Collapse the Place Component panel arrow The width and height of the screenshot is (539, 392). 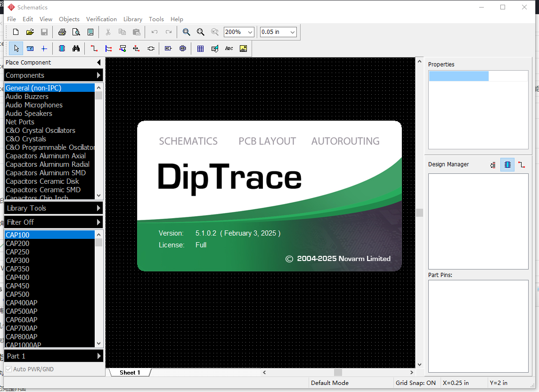coord(99,62)
